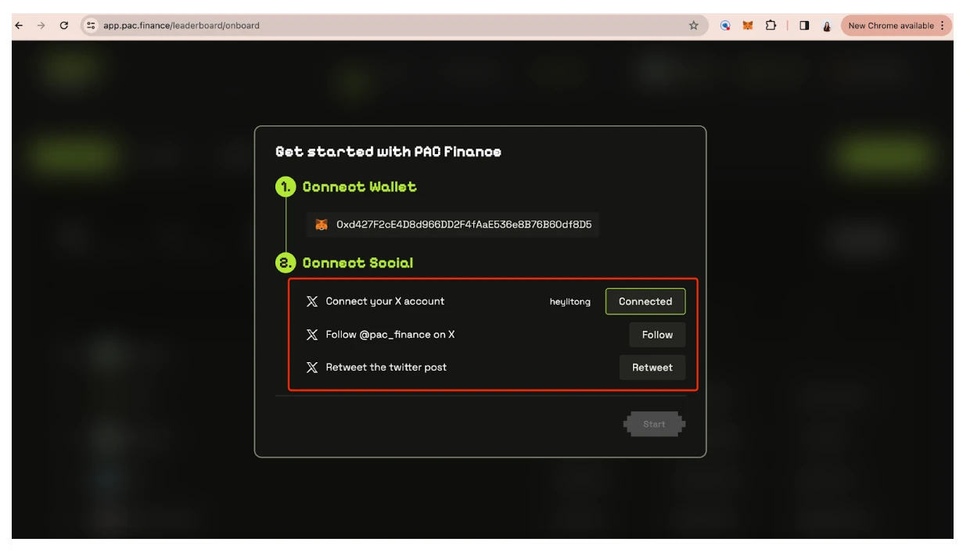The width and height of the screenshot is (970, 560).
Task: Click the Connected button for X account
Action: click(x=645, y=302)
